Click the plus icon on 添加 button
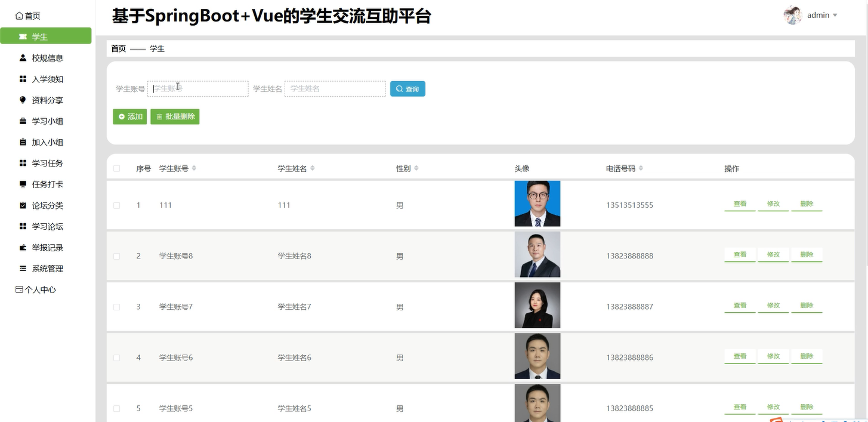Viewport: 868px width, 422px height. click(122, 117)
